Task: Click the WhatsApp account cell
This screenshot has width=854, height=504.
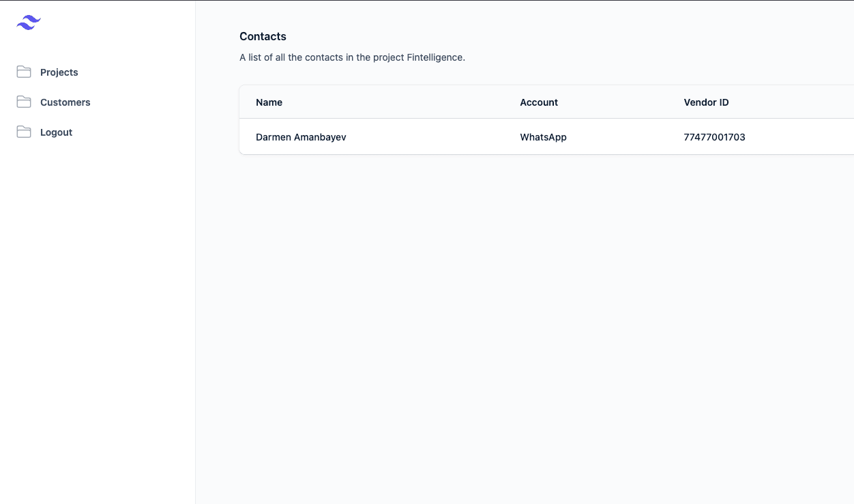Action: pos(543,137)
